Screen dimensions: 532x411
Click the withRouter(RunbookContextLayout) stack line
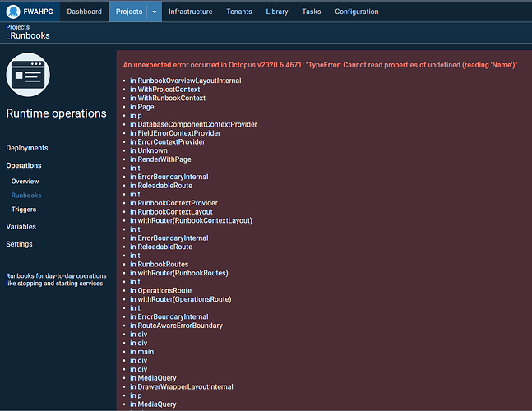click(x=191, y=221)
